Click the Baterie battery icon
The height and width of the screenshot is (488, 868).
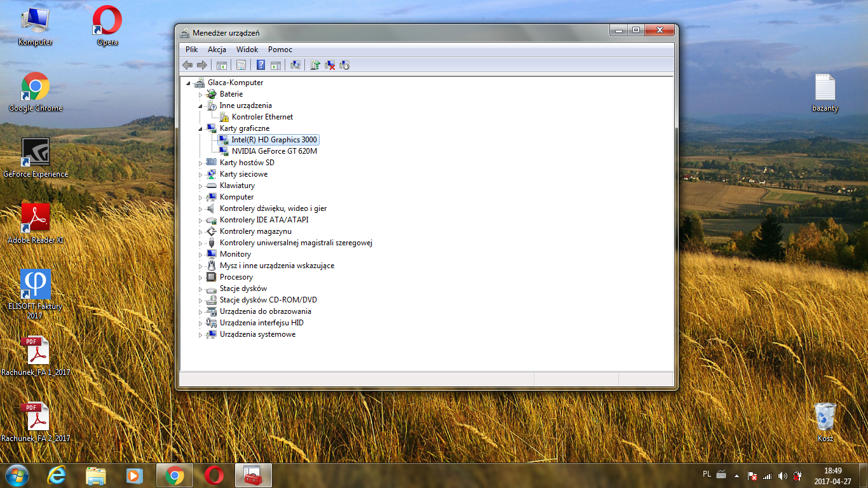point(212,94)
